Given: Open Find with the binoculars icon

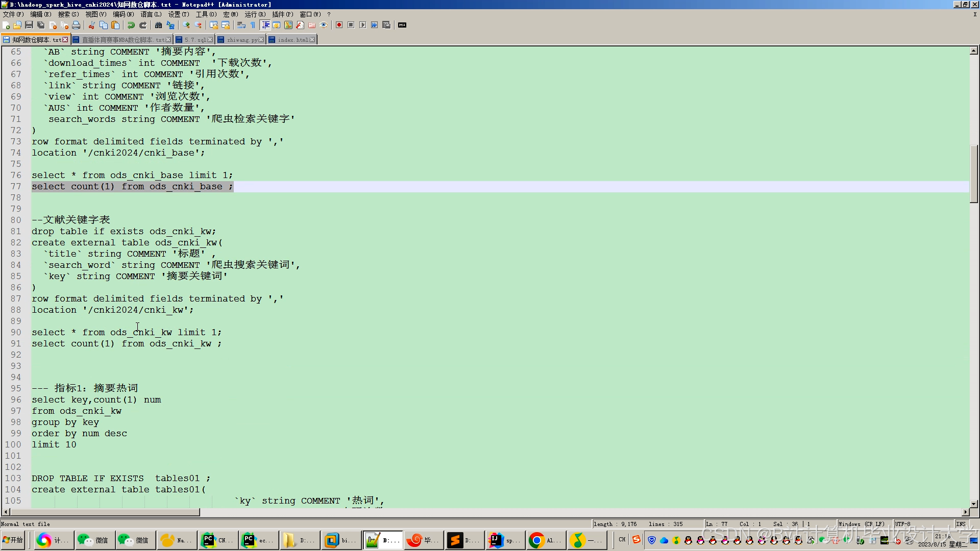Looking at the screenshot, I should [x=158, y=25].
